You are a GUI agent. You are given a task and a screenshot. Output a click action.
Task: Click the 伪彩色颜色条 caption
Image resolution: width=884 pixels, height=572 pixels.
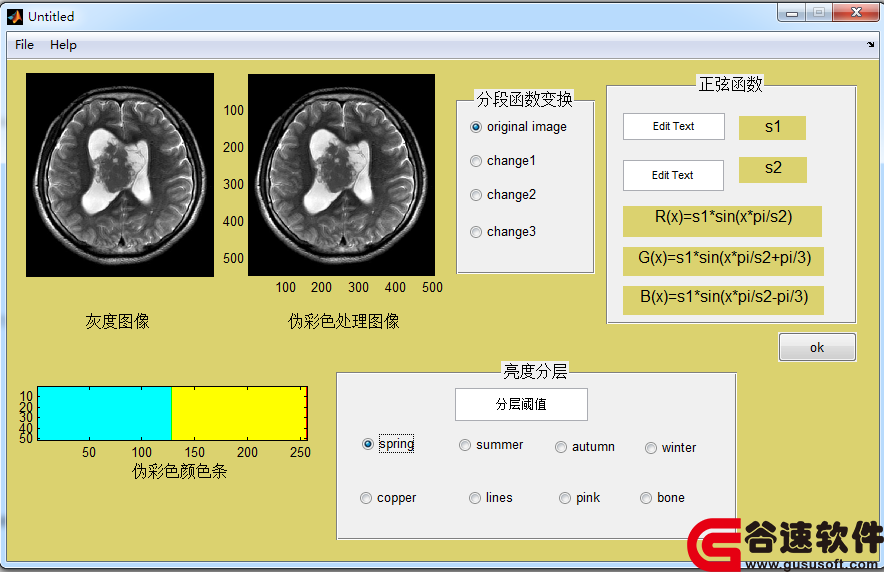tap(179, 471)
